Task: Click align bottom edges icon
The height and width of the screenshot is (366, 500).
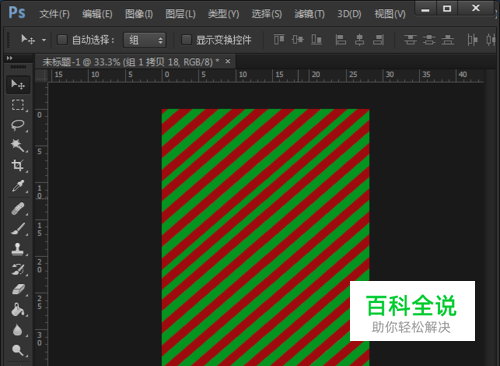Action: click(x=316, y=40)
